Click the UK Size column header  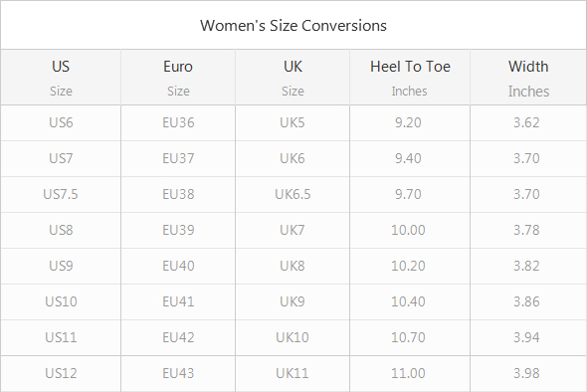point(293,78)
